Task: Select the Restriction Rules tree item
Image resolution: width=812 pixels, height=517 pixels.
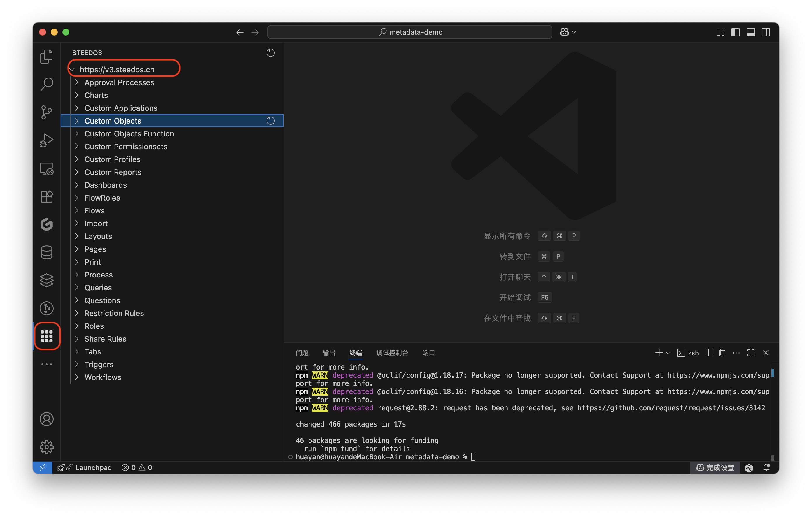Action: (172, 313)
